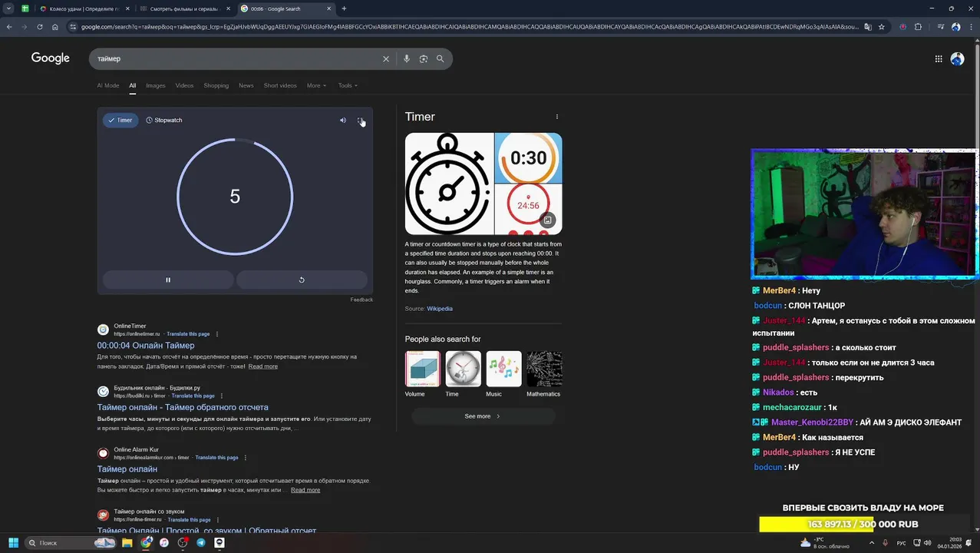Open a new browser tab
Viewport: 980px width, 553px height.
(344, 8)
